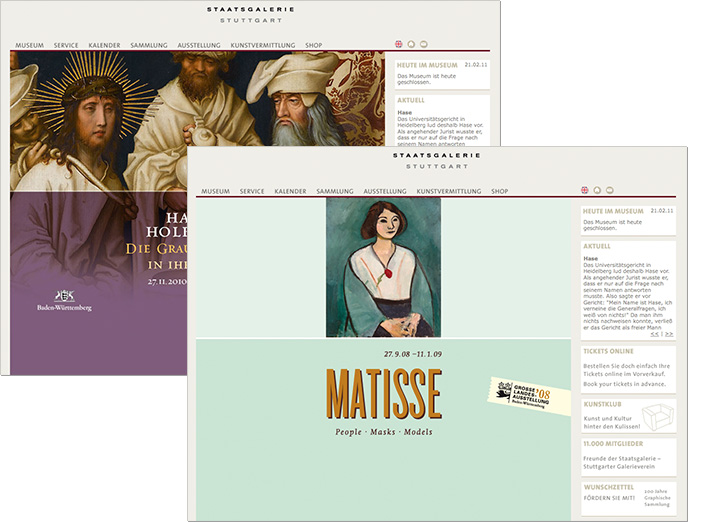This screenshot has width=725, height=522.
Task: Go to previous news item with << link
Action: click(x=654, y=334)
